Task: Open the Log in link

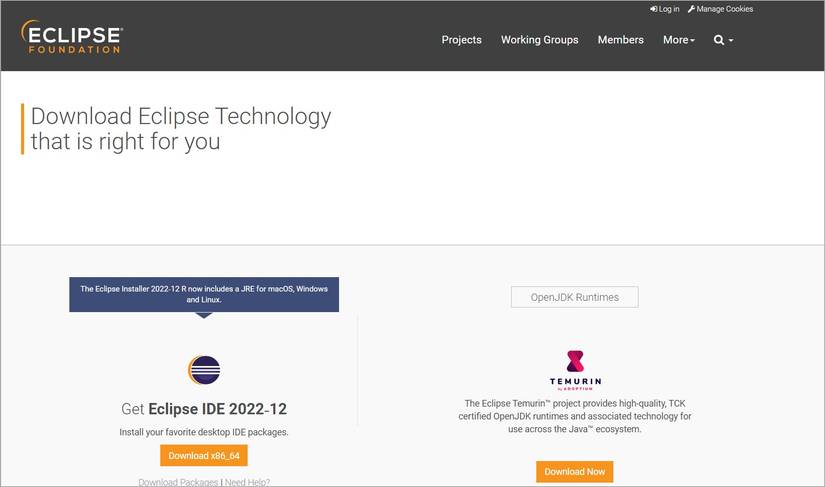Action: tap(665, 9)
